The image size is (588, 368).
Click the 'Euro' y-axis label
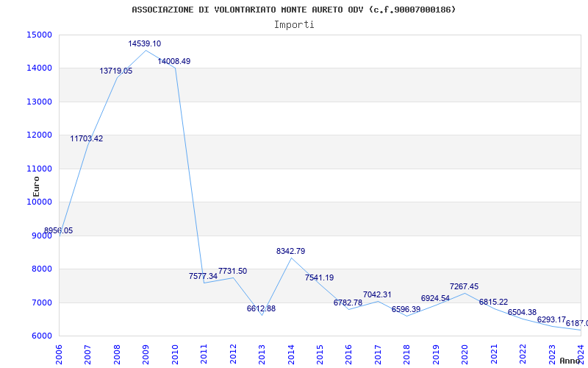coord(36,186)
